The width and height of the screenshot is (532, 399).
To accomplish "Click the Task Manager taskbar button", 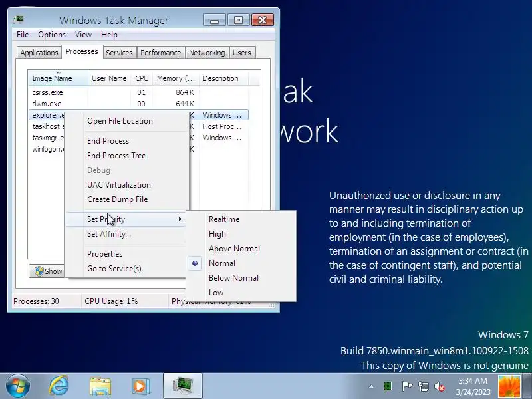I will [182, 386].
